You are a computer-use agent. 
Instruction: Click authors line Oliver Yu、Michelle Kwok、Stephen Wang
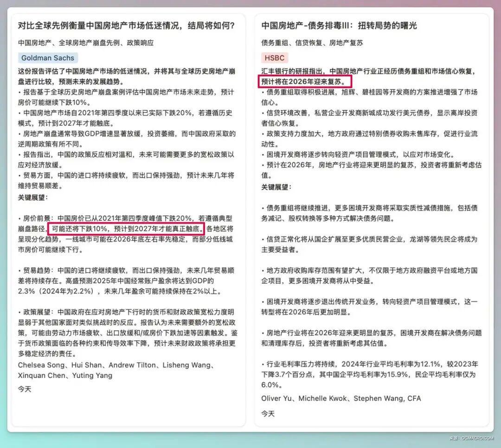(x=341, y=398)
